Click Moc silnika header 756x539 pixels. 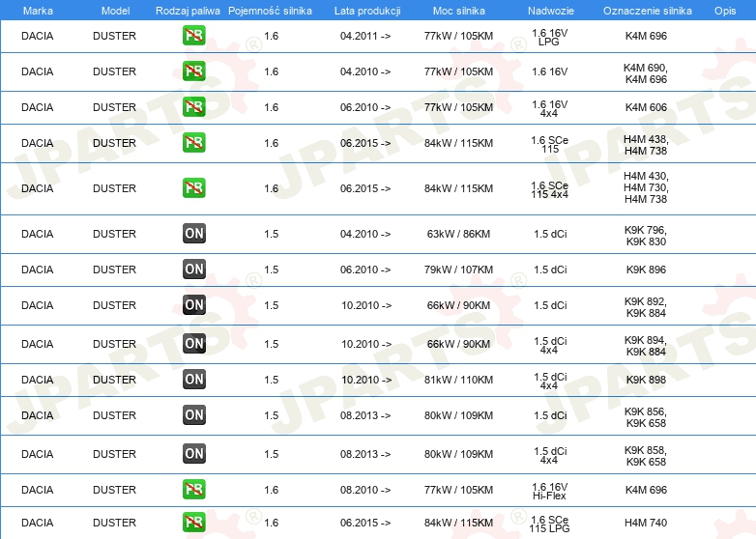pyautogui.click(x=458, y=11)
